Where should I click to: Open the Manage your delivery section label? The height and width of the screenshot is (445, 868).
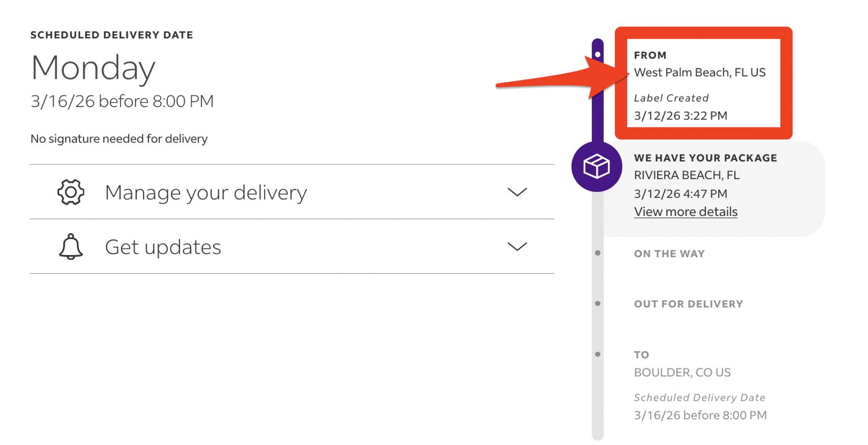pos(206,192)
